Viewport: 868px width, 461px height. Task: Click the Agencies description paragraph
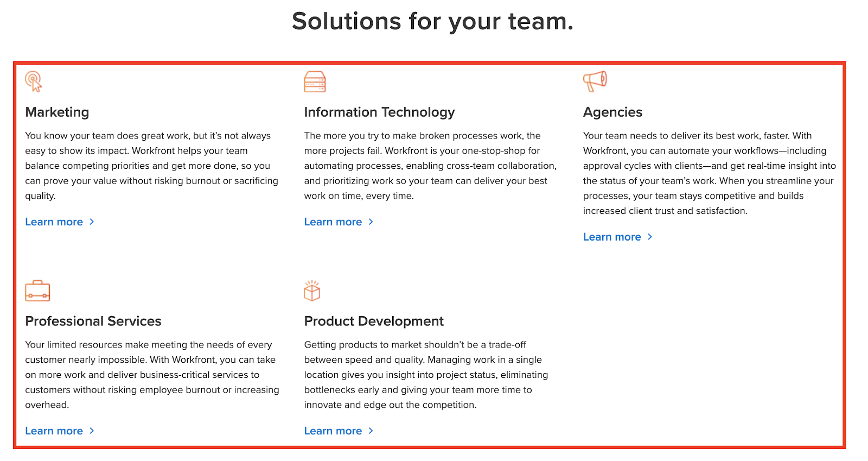(x=710, y=173)
